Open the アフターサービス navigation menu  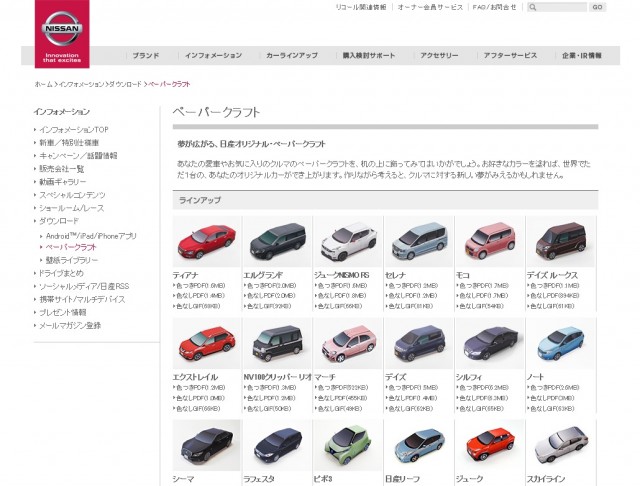pyautogui.click(x=510, y=55)
